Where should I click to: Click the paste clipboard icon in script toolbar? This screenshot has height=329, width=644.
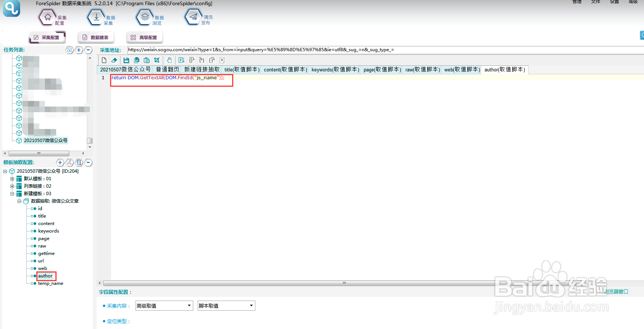coord(147,60)
